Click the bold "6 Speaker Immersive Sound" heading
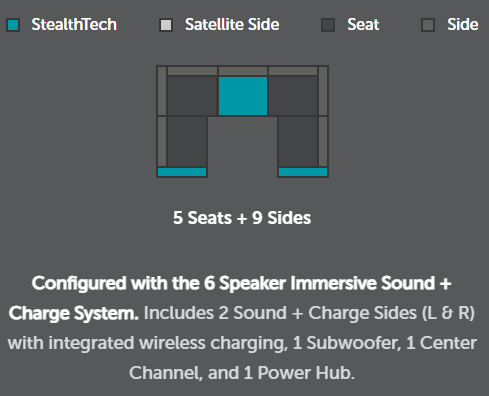The height and width of the screenshot is (396, 489). click(x=319, y=283)
